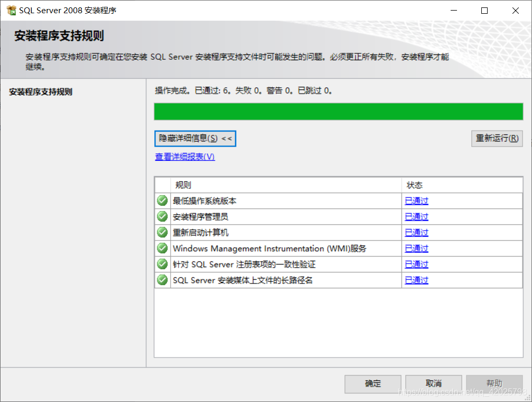This screenshot has height=402, width=532.
Task: Click the 帮助 help button
Action: [494, 384]
